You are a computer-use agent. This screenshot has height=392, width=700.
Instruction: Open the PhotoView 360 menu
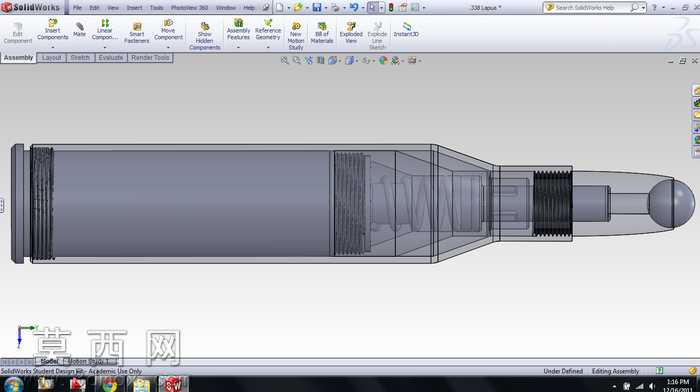click(189, 8)
